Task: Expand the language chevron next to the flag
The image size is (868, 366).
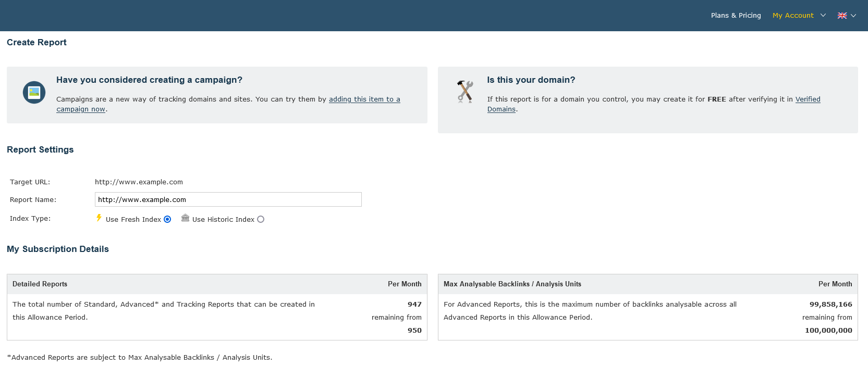Action: (853, 16)
